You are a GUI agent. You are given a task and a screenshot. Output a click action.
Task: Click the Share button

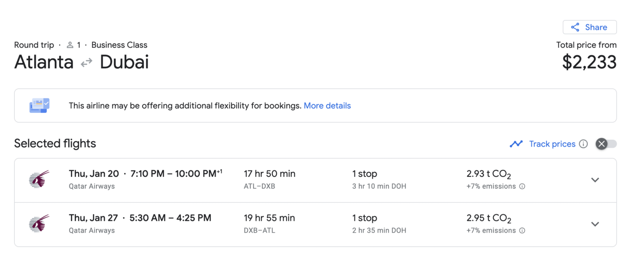click(589, 27)
